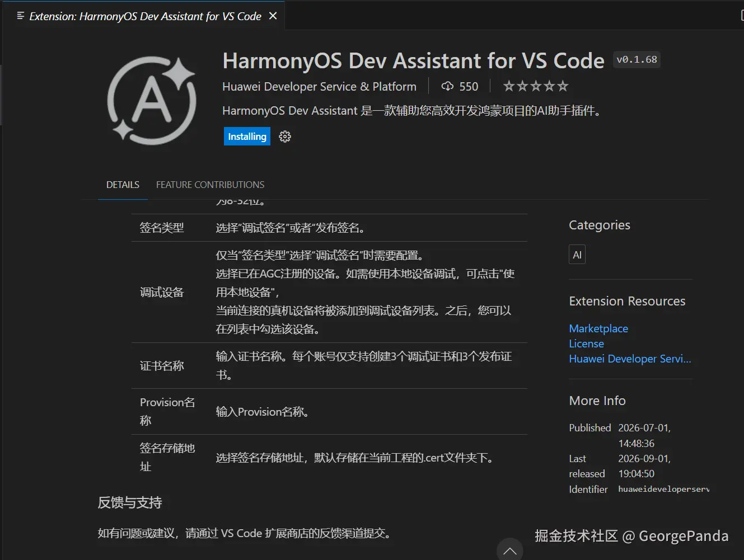
Task: Close the HarmonyOS Dev Assistant extension tab
Action: coord(273,16)
